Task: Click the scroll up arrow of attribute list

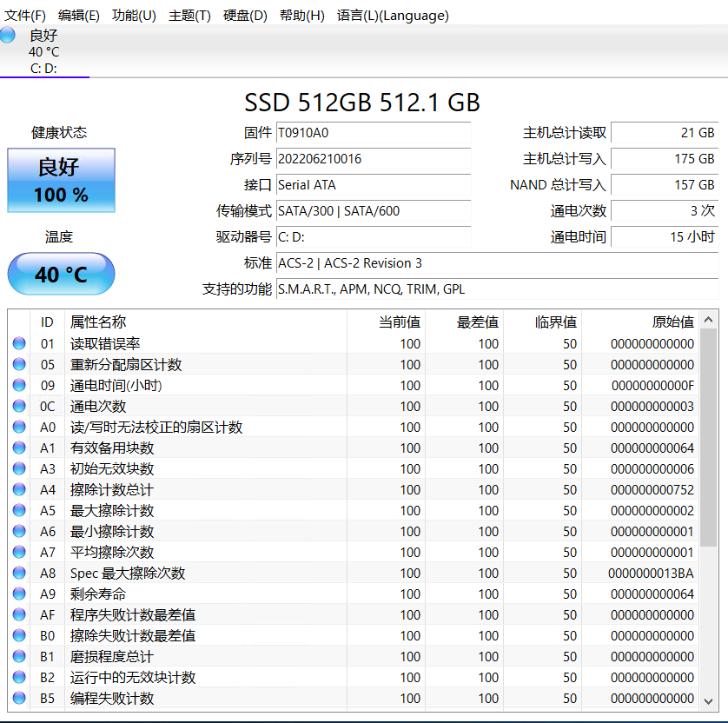Action: 709,320
